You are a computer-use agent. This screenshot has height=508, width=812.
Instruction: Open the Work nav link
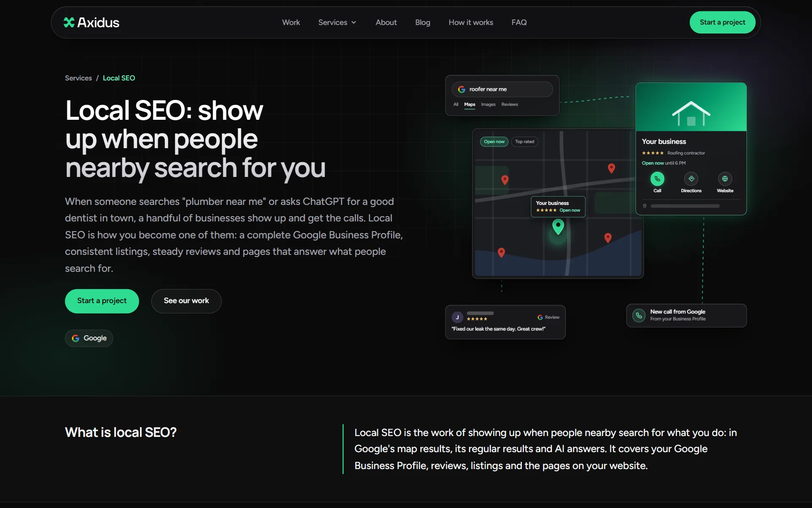(x=291, y=22)
